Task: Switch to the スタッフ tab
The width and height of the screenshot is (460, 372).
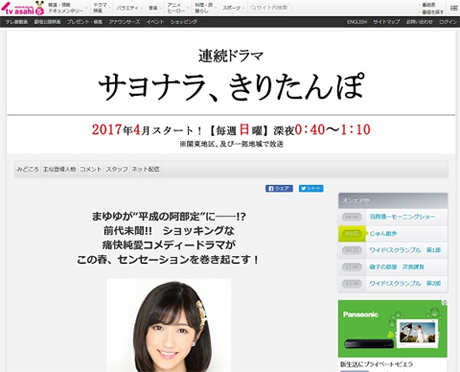Action: (117, 169)
